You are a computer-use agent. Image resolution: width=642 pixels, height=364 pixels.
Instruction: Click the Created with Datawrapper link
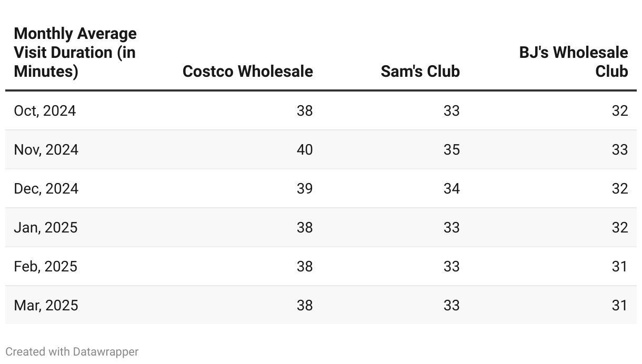pos(72,351)
